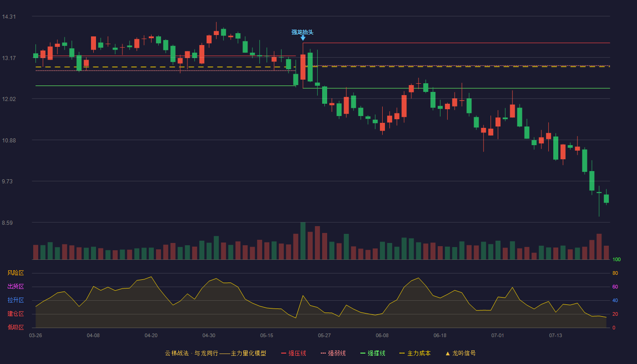Click the 03-26 date label
The image size is (637, 364).
click(x=35, y=335)
